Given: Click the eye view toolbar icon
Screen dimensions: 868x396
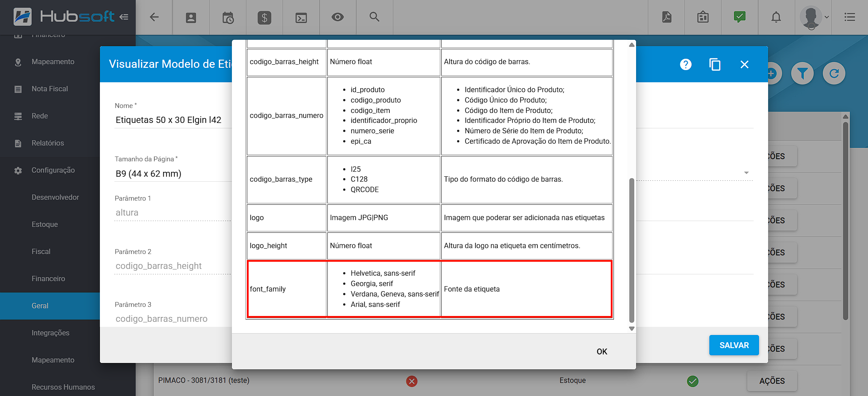Looking at the screenshot, I should click(x=338, y=17).
